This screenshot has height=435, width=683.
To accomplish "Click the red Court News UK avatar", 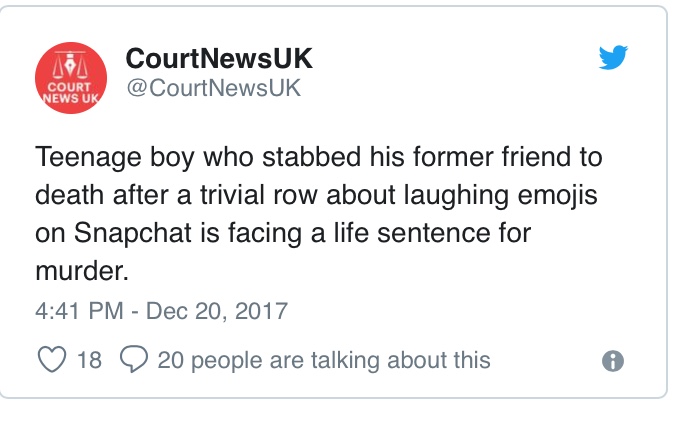I will point(71,77).
